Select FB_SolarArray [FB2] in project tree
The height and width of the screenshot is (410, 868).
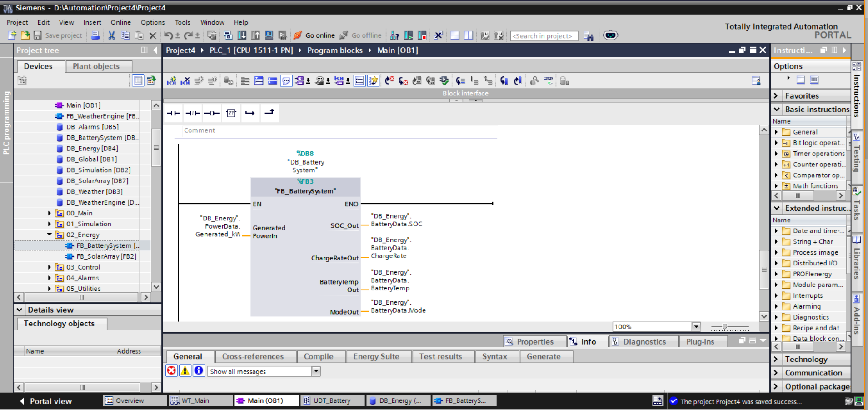pyautogui.click(x=106, y=256)
